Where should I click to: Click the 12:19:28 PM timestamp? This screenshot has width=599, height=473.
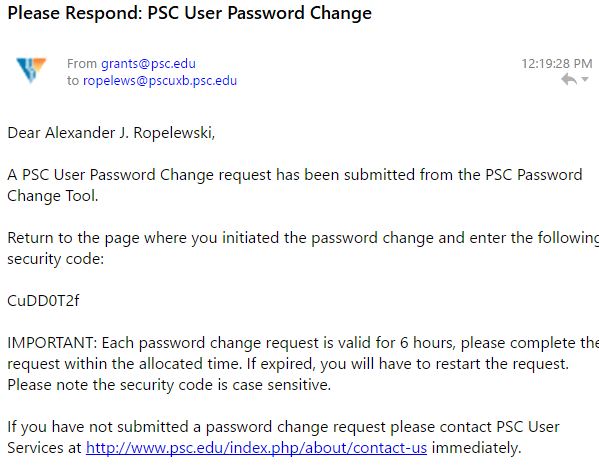click(557, 63)
